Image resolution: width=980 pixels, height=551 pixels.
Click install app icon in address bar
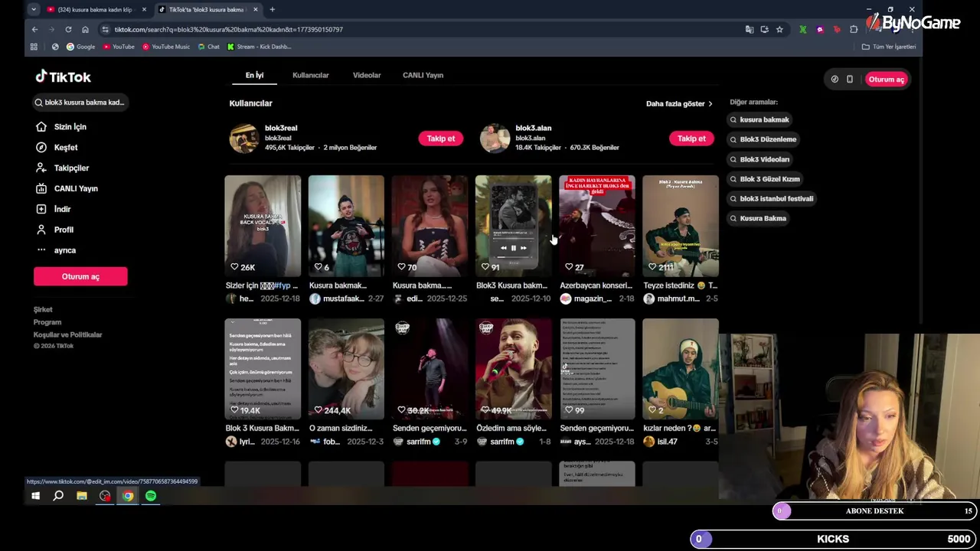click(x=764, y=29)
